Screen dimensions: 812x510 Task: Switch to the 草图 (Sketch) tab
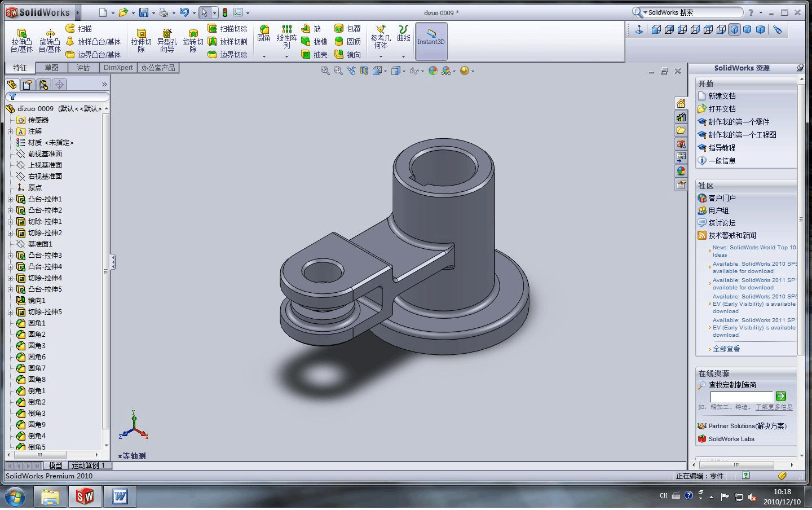click(x=51, y=68)
